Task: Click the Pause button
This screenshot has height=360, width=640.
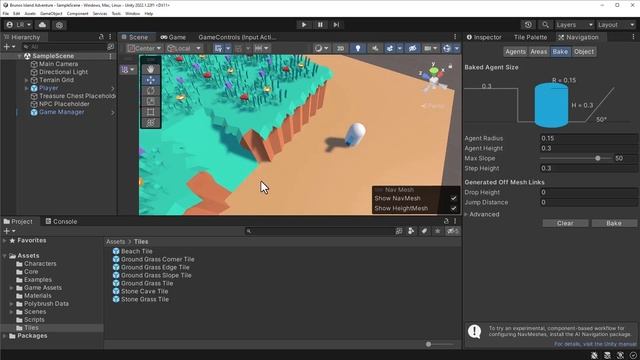Action: tap(320, 25)
